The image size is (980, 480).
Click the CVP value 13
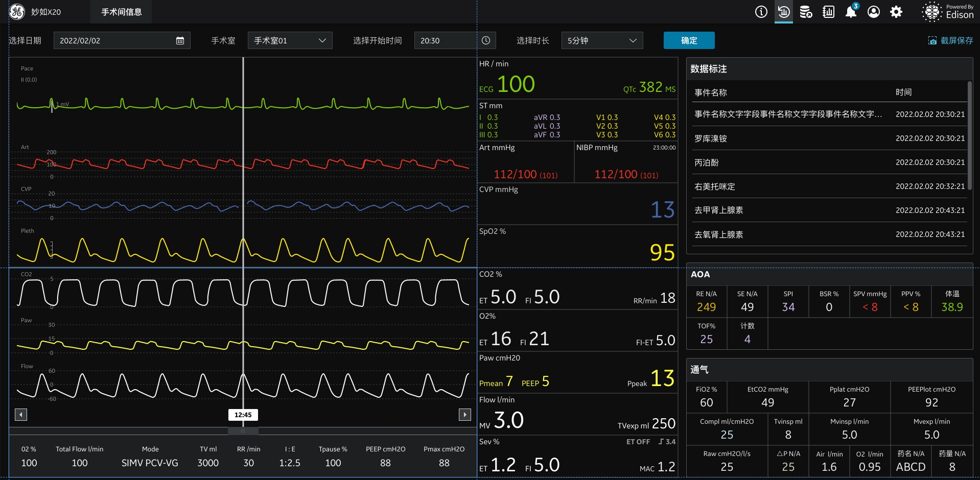[663, 209]
